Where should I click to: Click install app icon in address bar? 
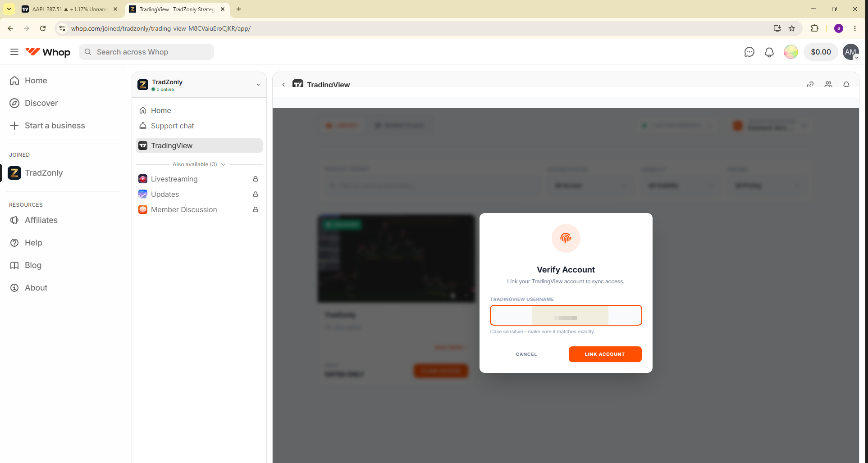pos(777,28)
